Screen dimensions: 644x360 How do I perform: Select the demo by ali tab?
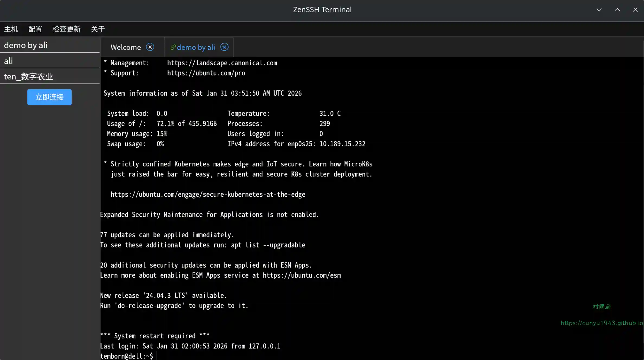point(196,47)
